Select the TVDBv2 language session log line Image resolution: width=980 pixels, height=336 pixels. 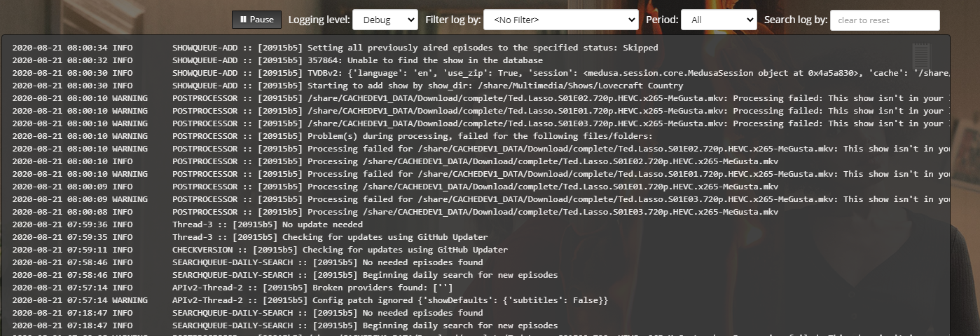[x=481, y=73]
